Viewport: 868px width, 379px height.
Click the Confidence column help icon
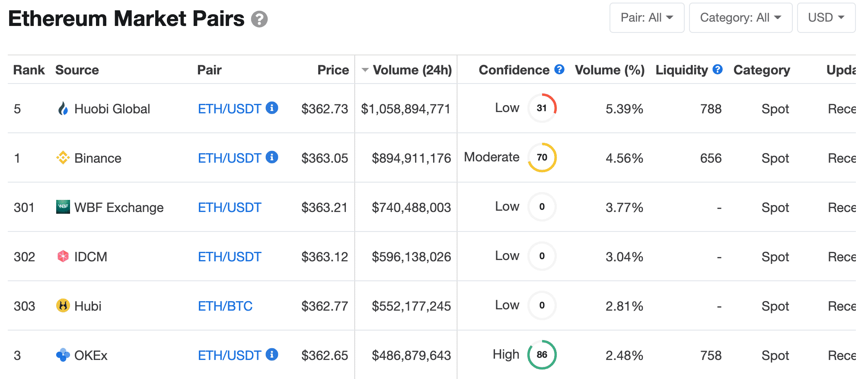click(559, 69)
